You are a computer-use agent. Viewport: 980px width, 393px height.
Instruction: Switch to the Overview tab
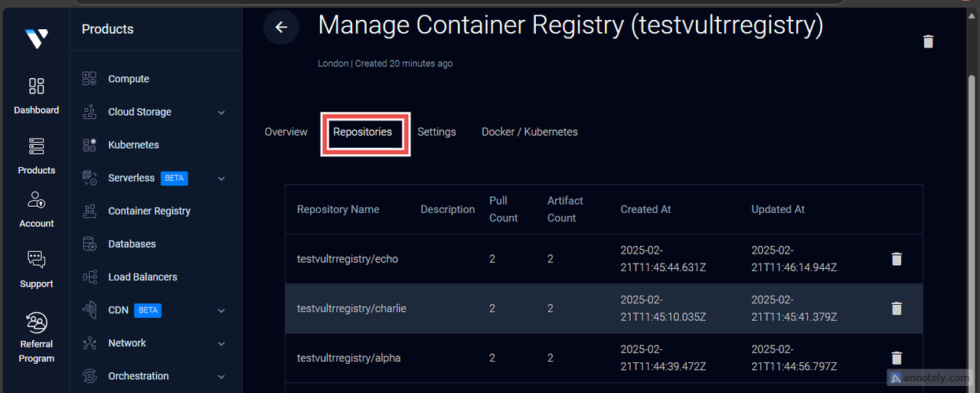pos(286,132)
